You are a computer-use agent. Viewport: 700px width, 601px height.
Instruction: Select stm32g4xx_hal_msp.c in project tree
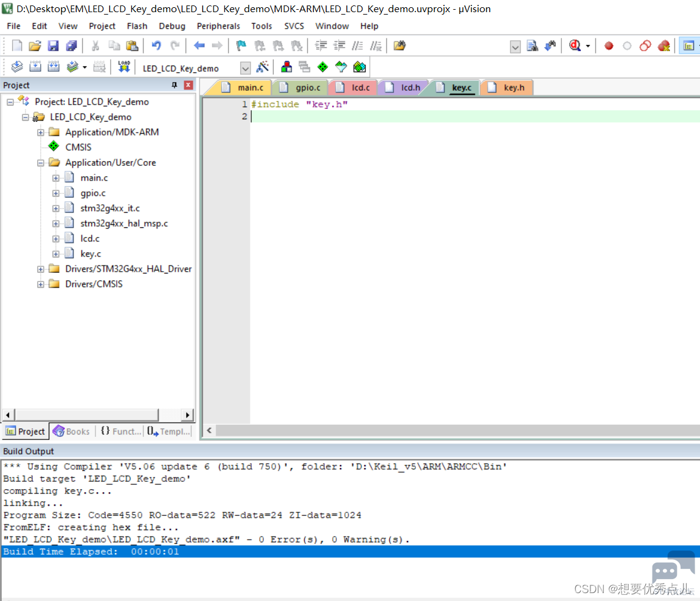123,224
